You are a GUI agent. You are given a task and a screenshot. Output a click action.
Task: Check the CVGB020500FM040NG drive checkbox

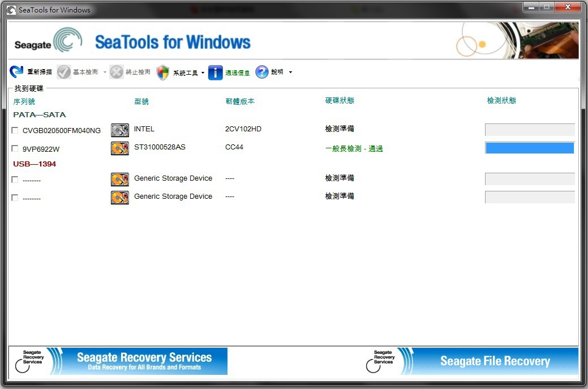(15, 130)
